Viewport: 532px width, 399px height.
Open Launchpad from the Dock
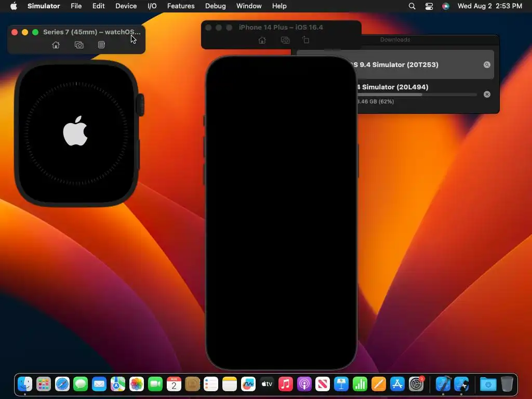point(44,384)
